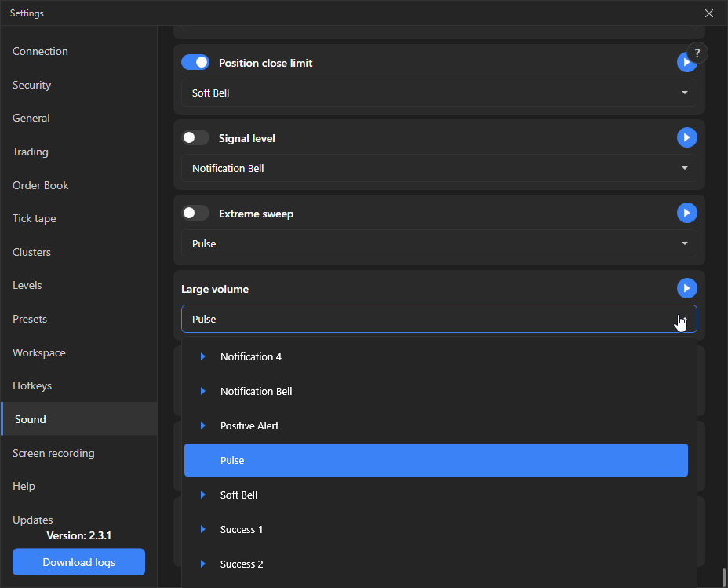Select the highlighted Pulse option
This screenshot has height=588, width=728.
[436, 460]
